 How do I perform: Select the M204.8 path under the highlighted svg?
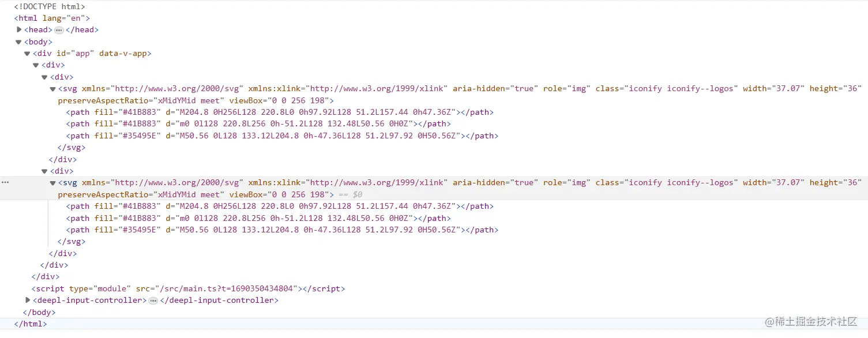(x=280, y=206)
